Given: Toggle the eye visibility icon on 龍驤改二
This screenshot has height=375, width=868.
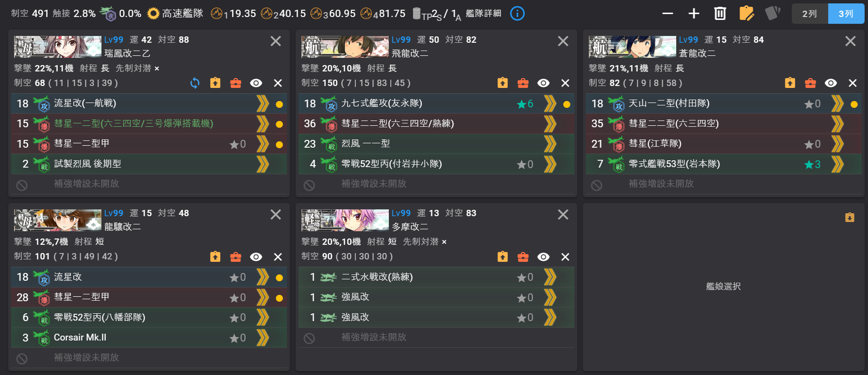Looking at the screenshot, I should pos(256,256).
